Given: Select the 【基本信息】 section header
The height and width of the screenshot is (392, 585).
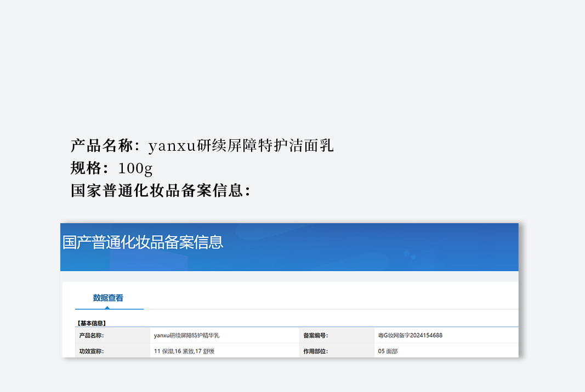Looking at the screenshot, I should [92, 323].
